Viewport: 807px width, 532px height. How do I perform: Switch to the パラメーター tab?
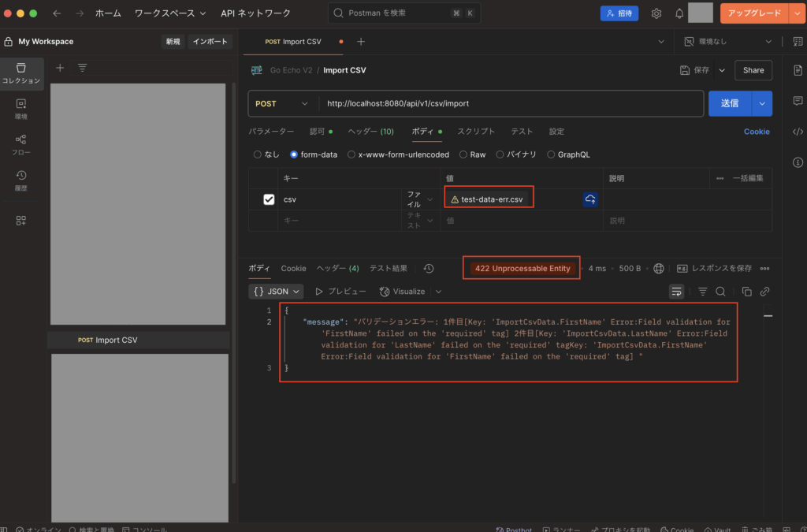(x=271, y=132)
